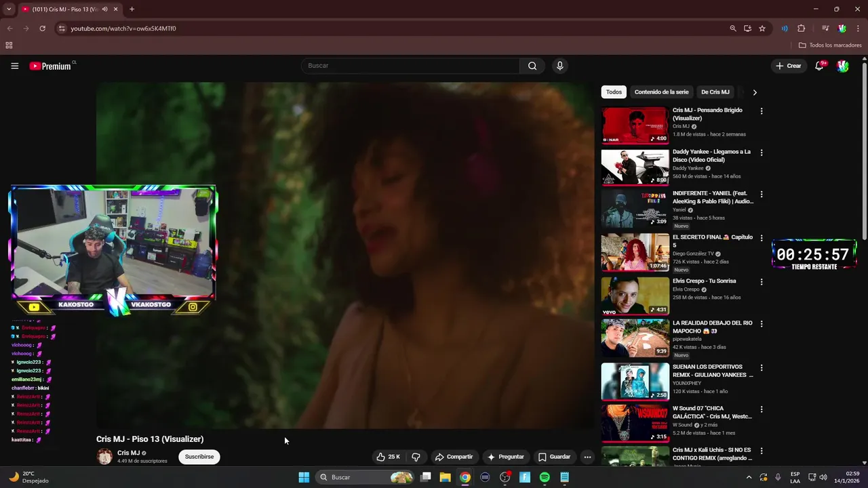Screen dimensions: 868x488
Task: Click the Windows taskbar Buscar box
Action: (366, 477)
